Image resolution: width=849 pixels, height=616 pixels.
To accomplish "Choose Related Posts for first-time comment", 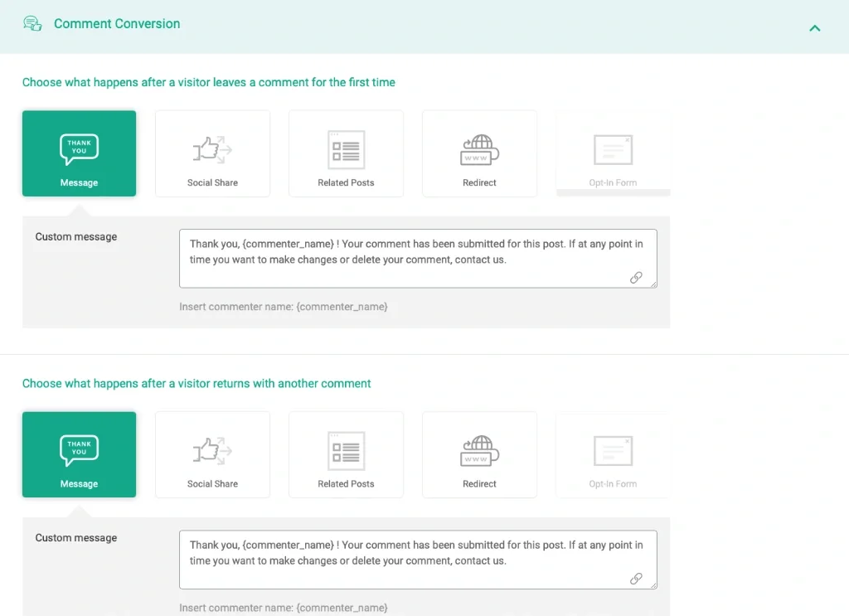I will pos(346,153).
